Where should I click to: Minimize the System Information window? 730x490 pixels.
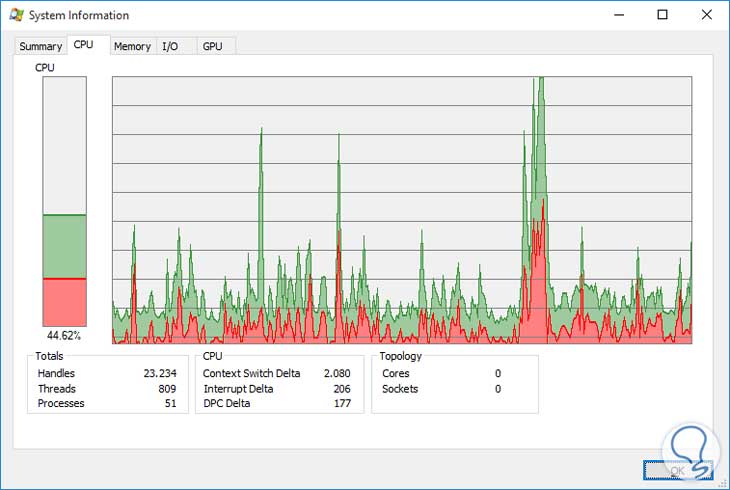click(x=619, y=15)
